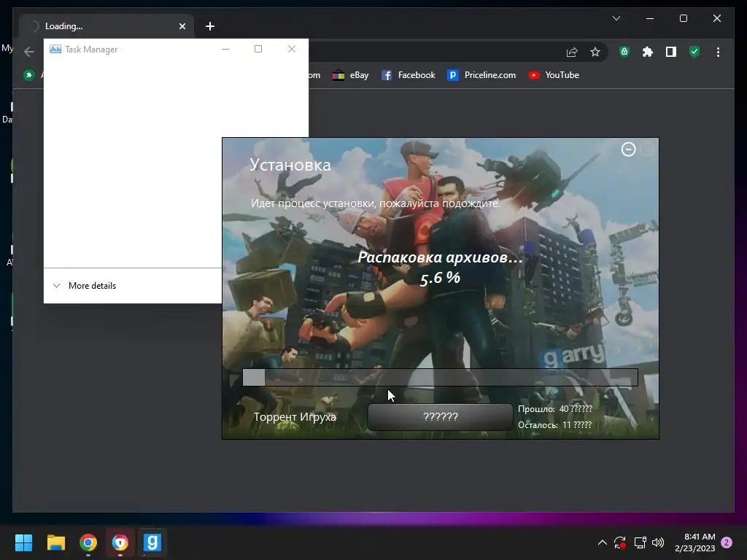Click the share page icon in the address bar
Viewport: 747px width, 560px height.
point(572,52)
